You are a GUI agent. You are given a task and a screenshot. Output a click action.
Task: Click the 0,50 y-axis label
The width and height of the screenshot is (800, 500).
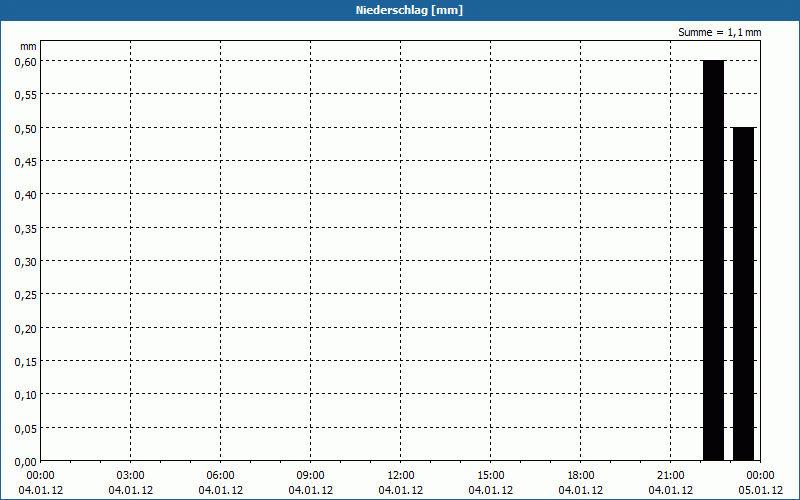pyautogui.click(x=26, y=129)
